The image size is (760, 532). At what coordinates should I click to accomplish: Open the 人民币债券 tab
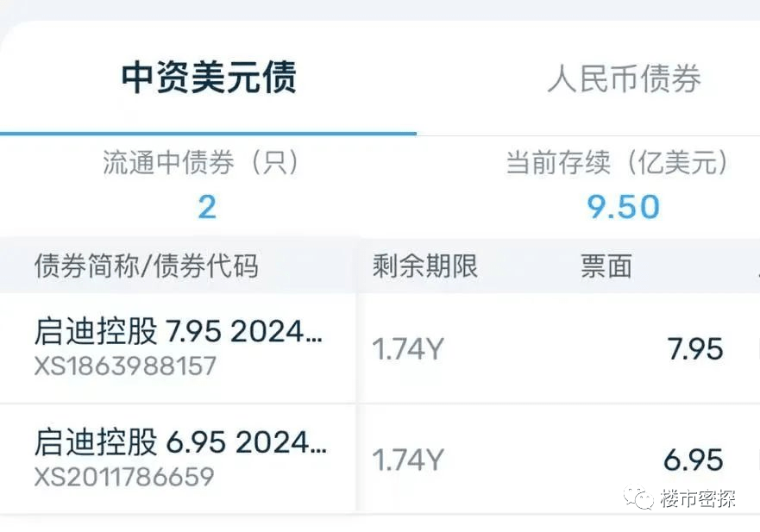(x=624, y=79)
